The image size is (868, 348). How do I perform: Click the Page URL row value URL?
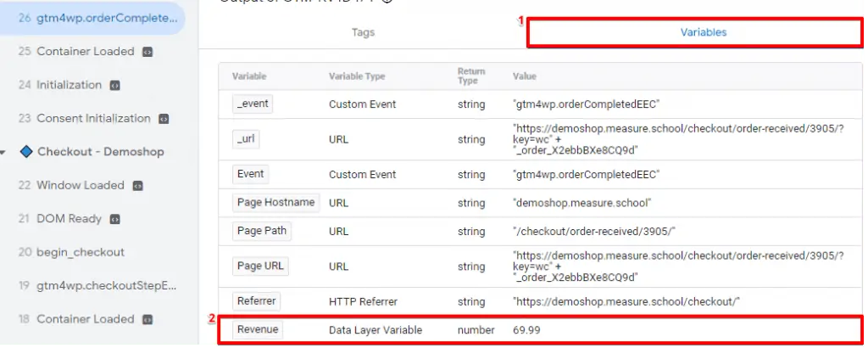pyautogui.click(x=678, y=267)
